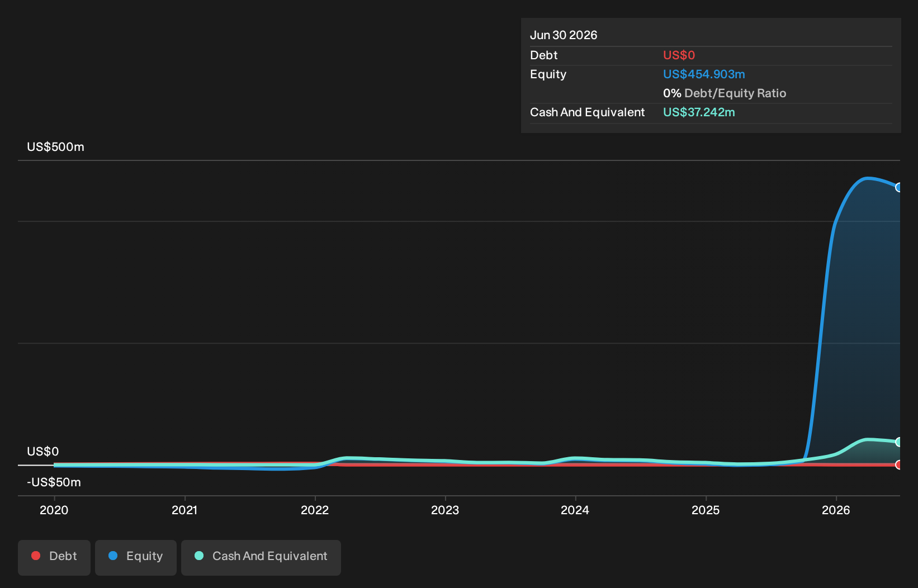
Task: Click the Jun 30 2026 tooltip date
Action: click(x=564, y=35)
